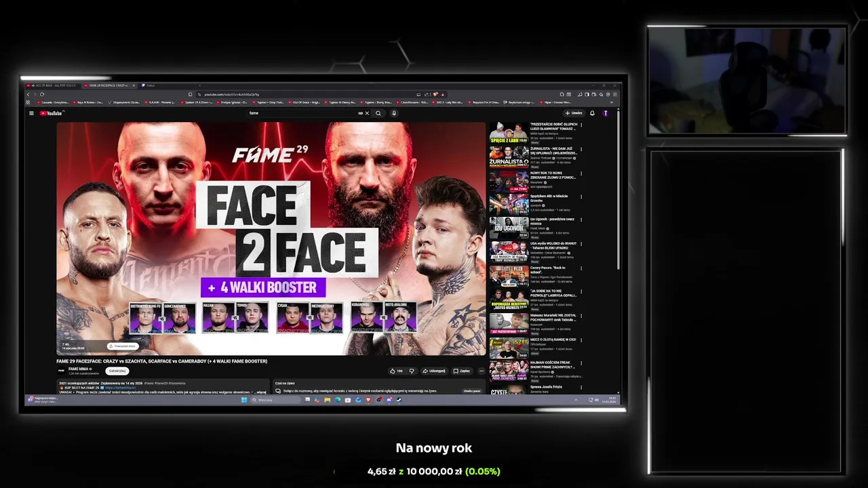The height and width of the screenshot is (488, 868).
Task: Clear the YouTube search box with X
Action: (367, 113)
